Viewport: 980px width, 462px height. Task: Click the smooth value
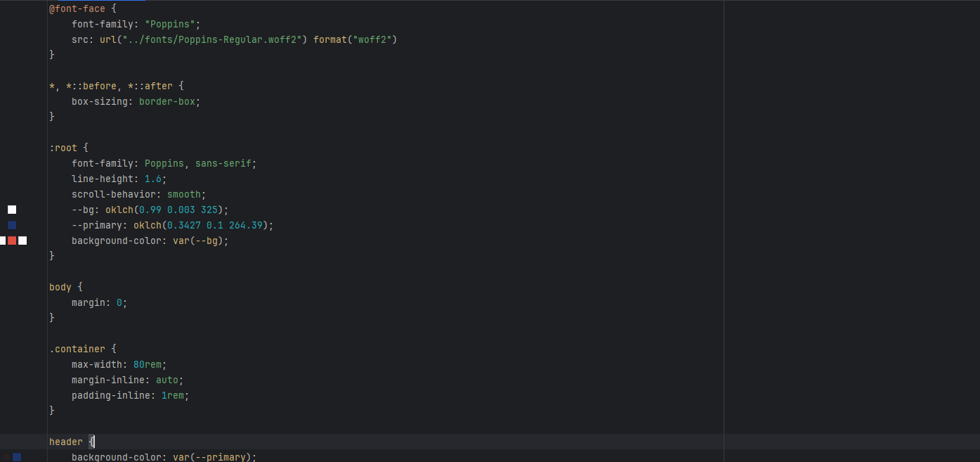[x=184, y=194]
